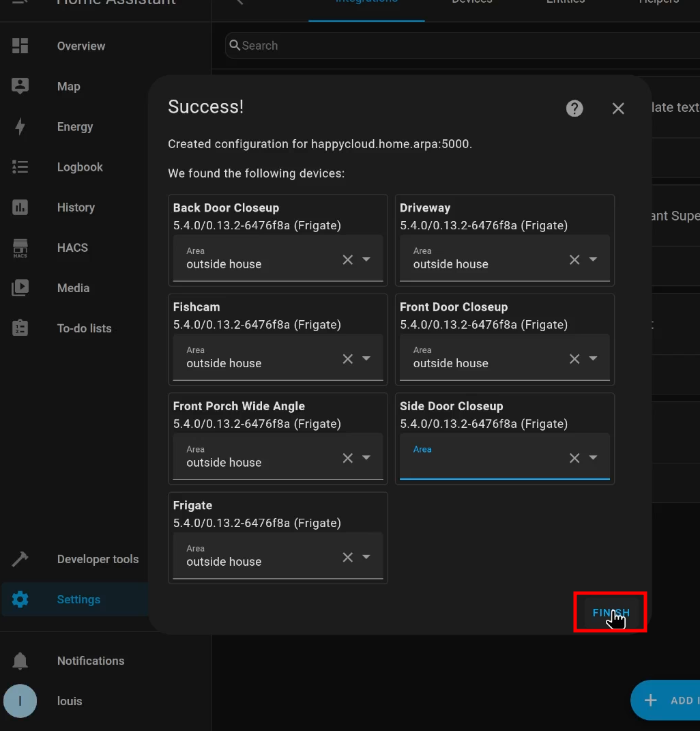The width and height of the screenshot is (700, 731).
Task: Go to Developer tools in sidebar
Action: pos(98,559)
